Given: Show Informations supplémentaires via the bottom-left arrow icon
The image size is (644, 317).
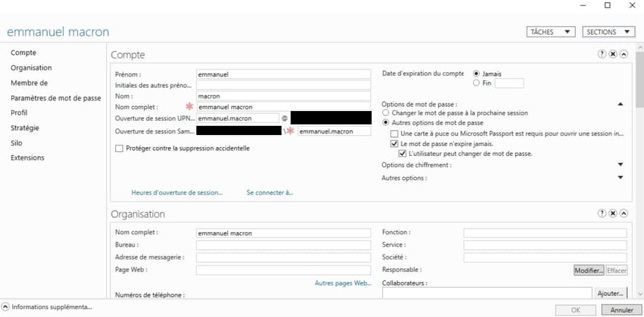Looking at the screenshot, I should coord(6,307).
